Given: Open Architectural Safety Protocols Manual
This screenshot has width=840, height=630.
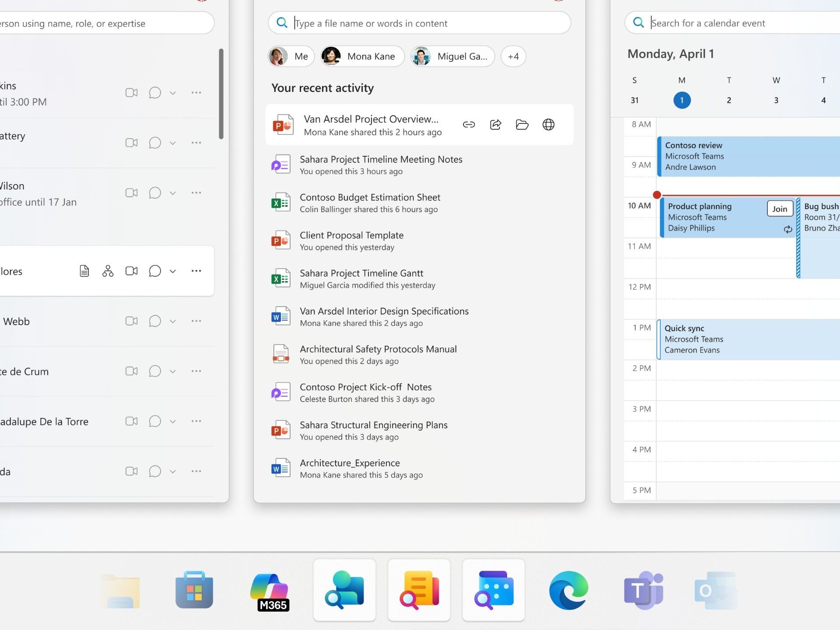Looking at the screenshot, I should pyautogui.click(x=419, y=355).
